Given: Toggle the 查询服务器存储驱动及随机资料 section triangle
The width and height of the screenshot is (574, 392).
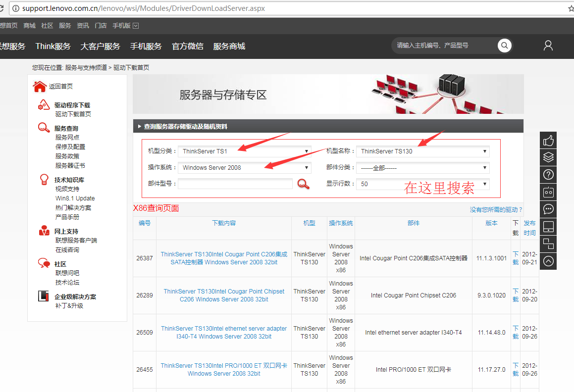Looking at the screenshot, I should coord(140,126).
